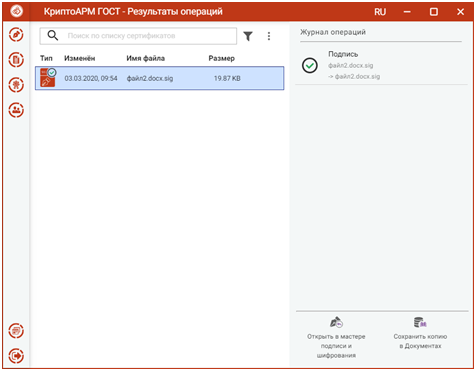Click the green checkmark status icon in journal
Image resolution: width=476 pixels, height=371 pixels.
click(x=310, y=65)
